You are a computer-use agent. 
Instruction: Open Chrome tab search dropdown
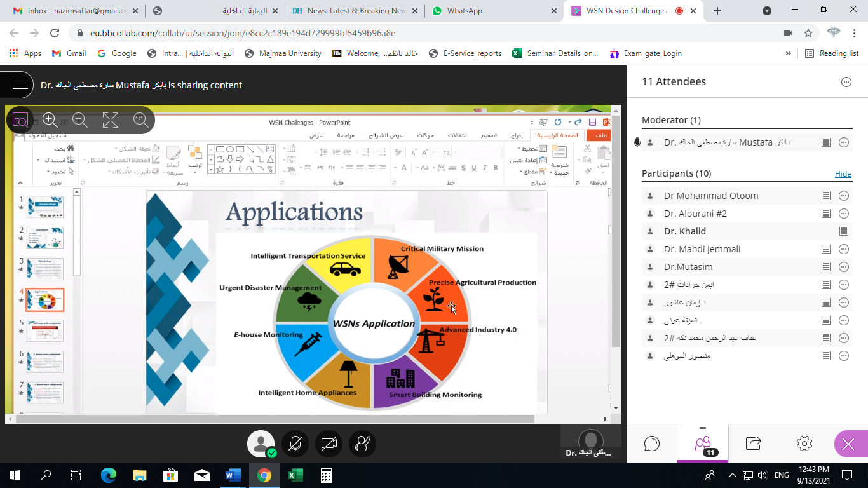click(767, 11)
